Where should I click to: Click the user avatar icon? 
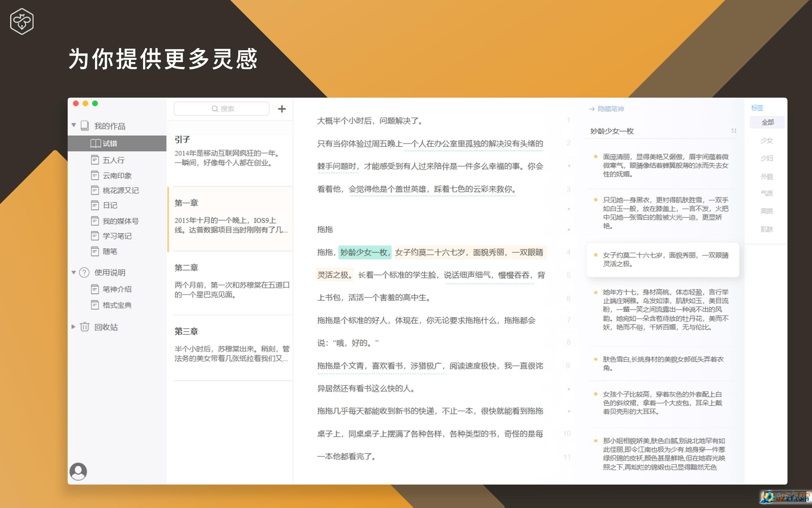pyautogui.click(x=78, y=471)
